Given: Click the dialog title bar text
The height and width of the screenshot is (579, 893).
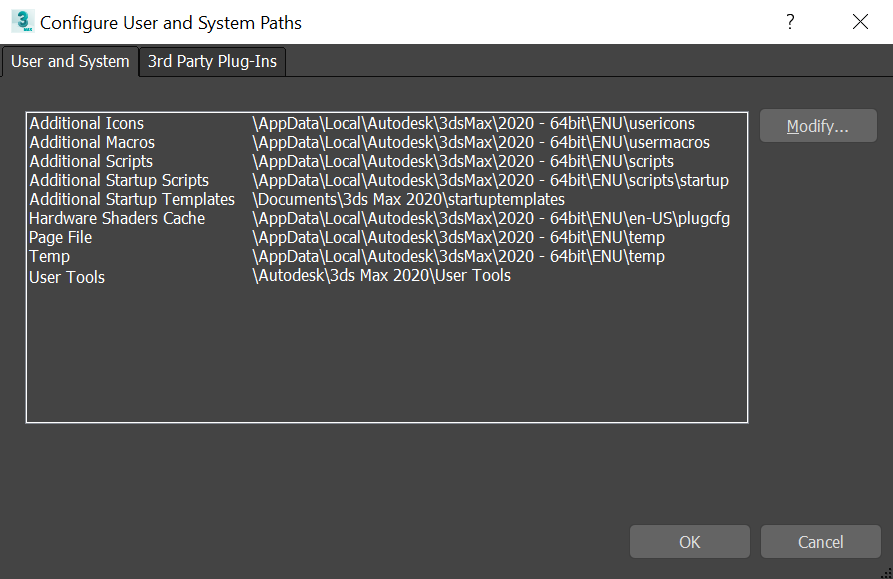Looking at the screenshot, I should click(171, 22).
